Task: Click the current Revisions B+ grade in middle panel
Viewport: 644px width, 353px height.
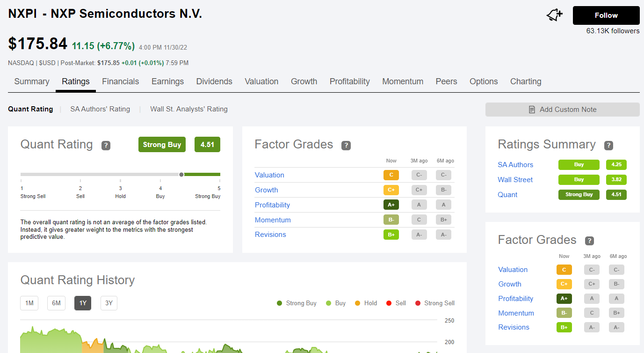Action: [391, 235]
